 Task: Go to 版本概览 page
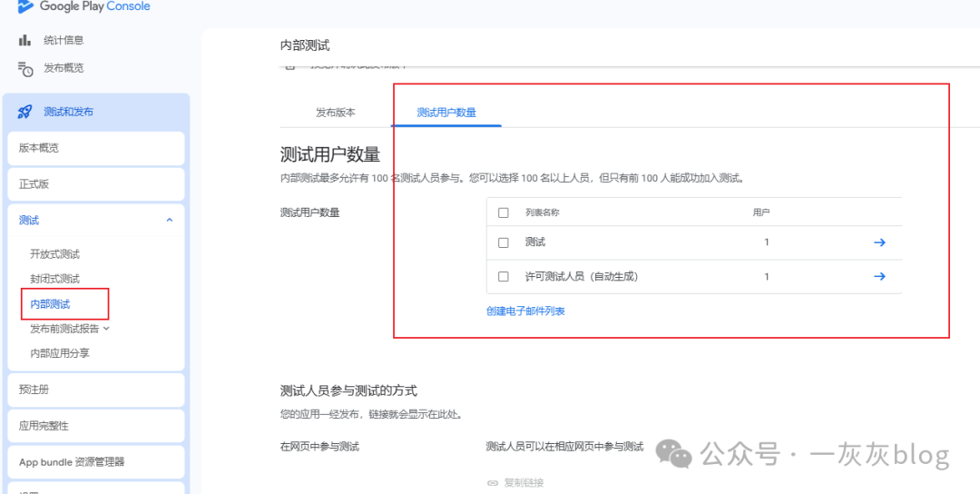pyautogui.click(x=96, y=148)
